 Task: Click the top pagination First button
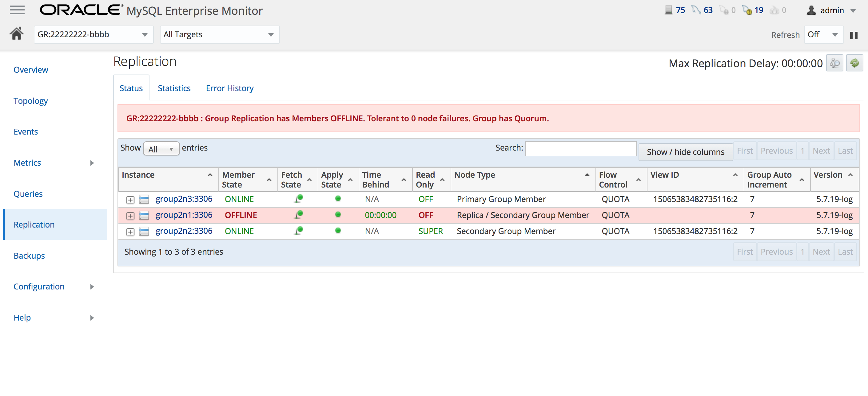pyautogui.click(x=745, y=151)
